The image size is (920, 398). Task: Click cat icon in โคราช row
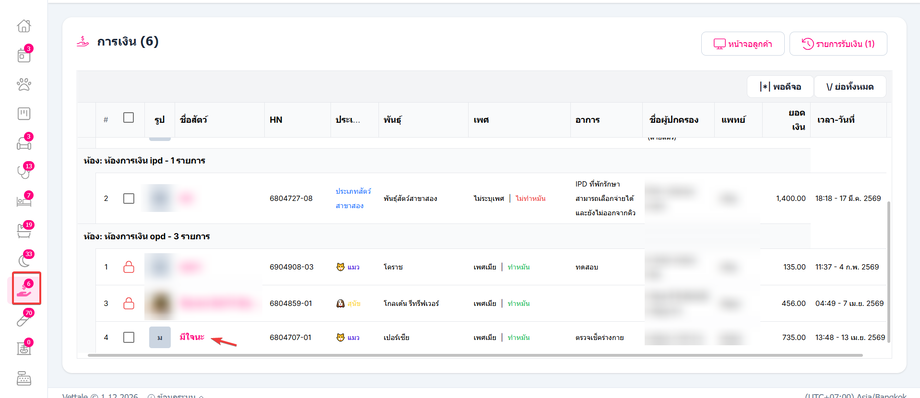(x=340, y=267)
